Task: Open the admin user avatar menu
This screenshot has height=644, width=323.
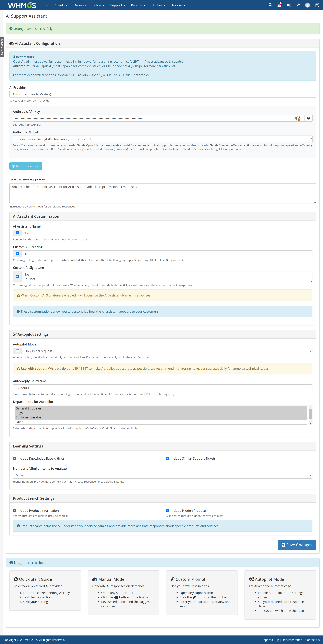Action: click(x=308, y=5)
